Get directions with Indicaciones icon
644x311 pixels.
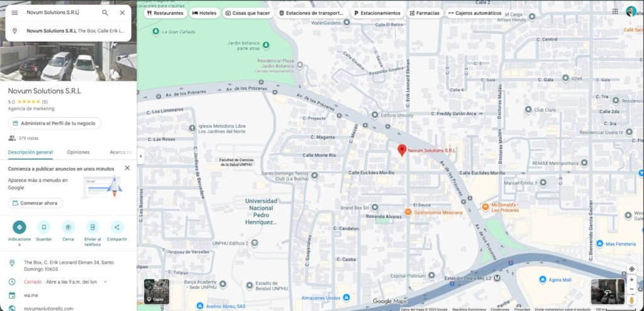[x=19, y=227]
